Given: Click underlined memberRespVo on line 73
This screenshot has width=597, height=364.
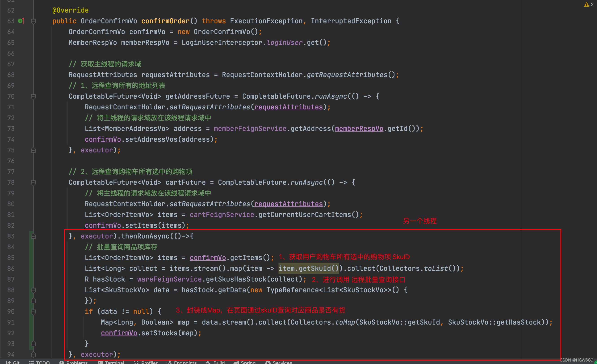Looking at the screenshot, I should (x=359, y=129).
